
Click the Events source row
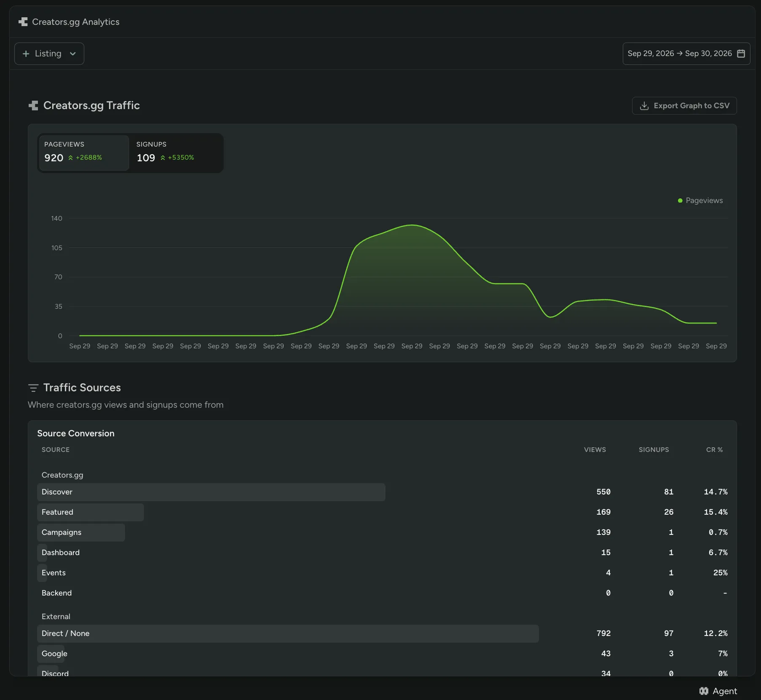[382, 573]
